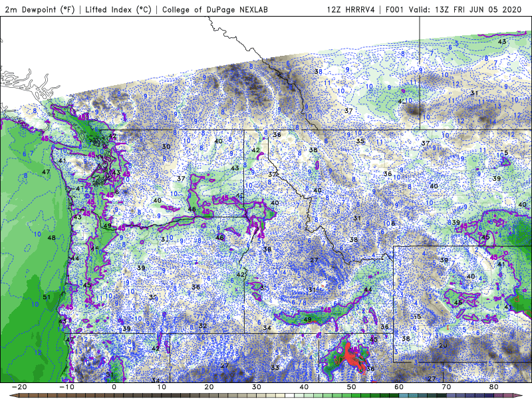Click the "12Z HRRRV4" model run label
Viewport: 532px width, 399px height.
click(351, 9)
